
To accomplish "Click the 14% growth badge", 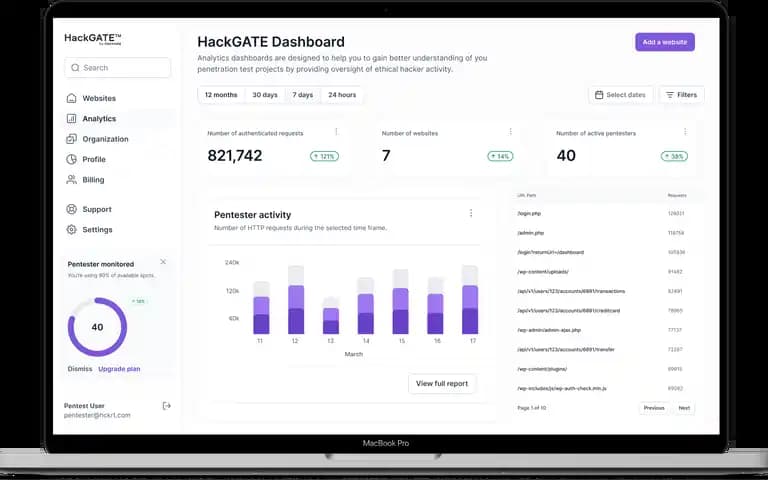I will (500, 156).
